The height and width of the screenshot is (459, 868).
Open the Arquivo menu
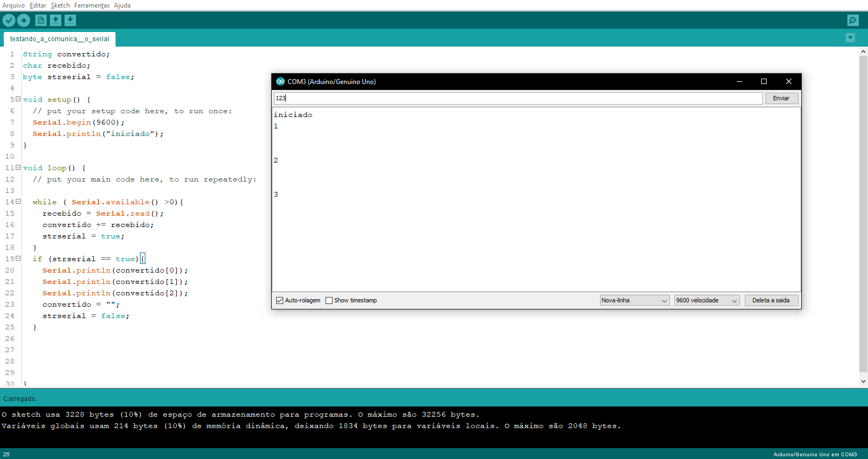(x=14, y=5)
